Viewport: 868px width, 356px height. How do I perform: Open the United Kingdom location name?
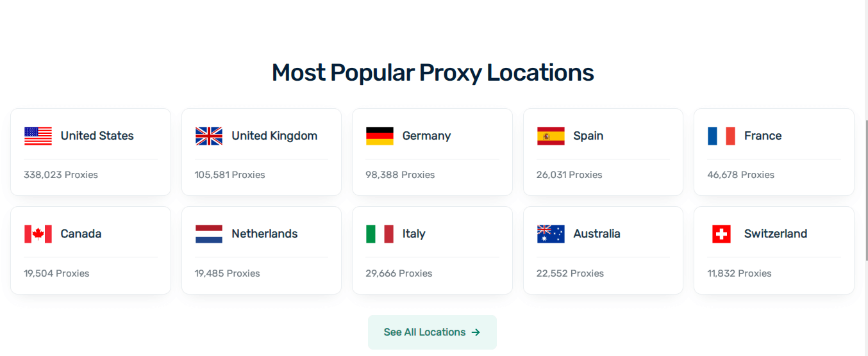coord(274,136)
